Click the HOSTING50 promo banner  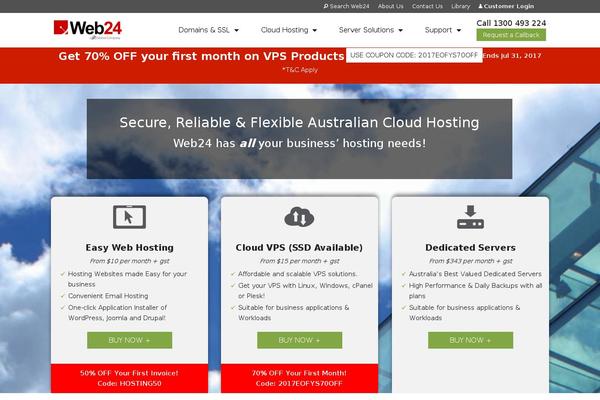(x=129, y=378)
